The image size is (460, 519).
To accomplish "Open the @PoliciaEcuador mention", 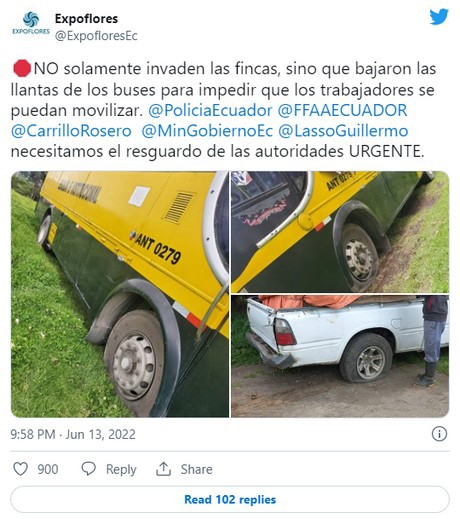I will tap(210, 110).
